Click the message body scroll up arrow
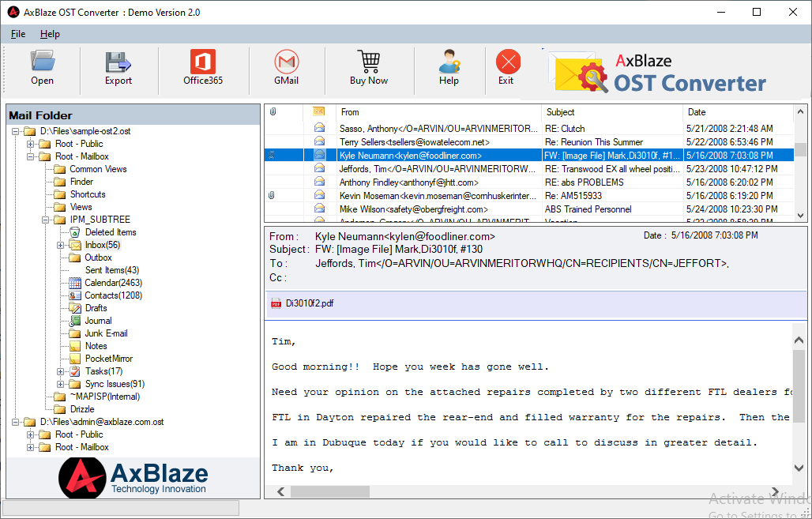This screenshot has height=519, width=812. pos(799,340)
